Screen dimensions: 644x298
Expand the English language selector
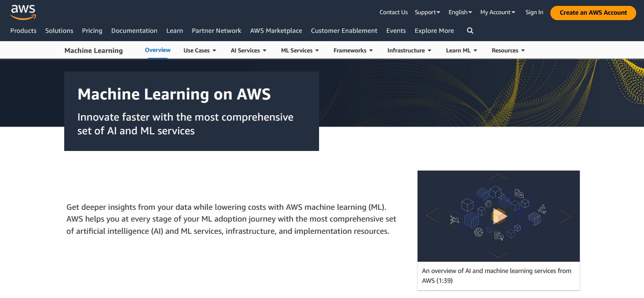point(459,12)
